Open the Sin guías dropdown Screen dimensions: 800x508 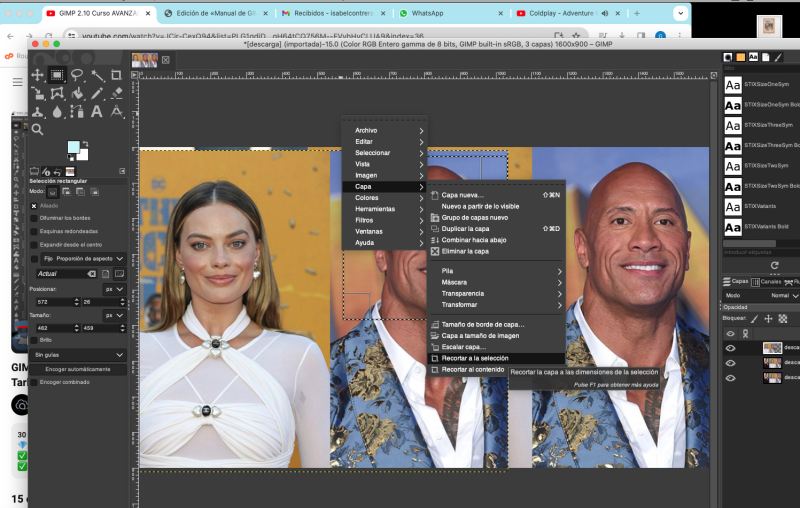coord(78,354)
